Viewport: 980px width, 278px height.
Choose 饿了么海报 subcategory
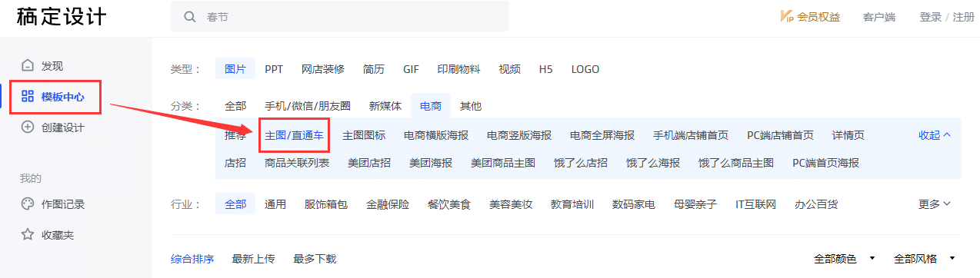(653, 163)
